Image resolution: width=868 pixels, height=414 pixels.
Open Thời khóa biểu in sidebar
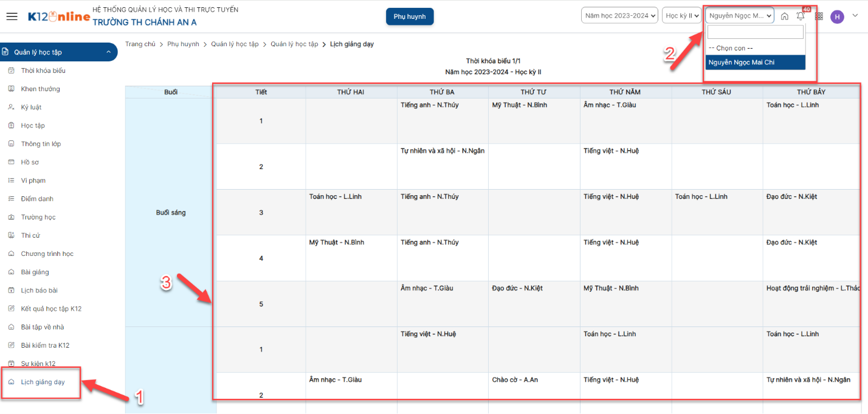coord(43,71)
